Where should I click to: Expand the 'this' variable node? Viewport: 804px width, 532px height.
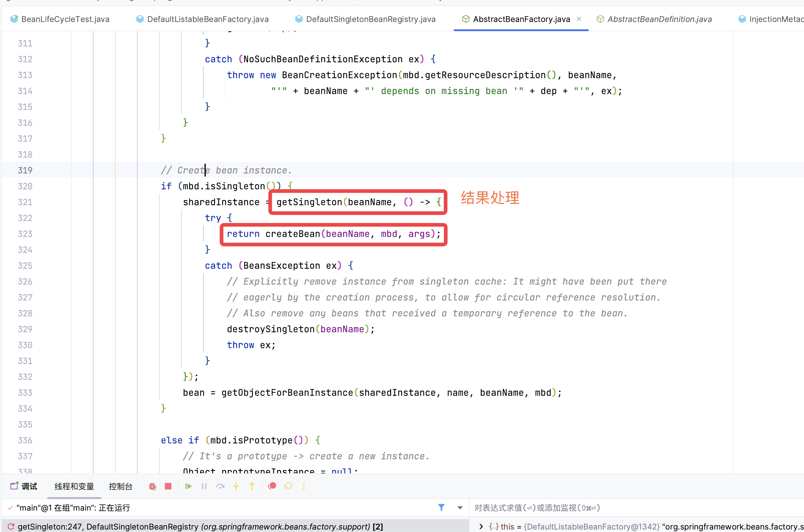click(481, 527)
